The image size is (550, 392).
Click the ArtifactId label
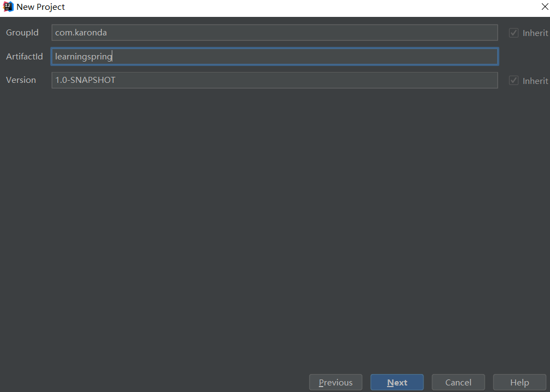point(25,57)
